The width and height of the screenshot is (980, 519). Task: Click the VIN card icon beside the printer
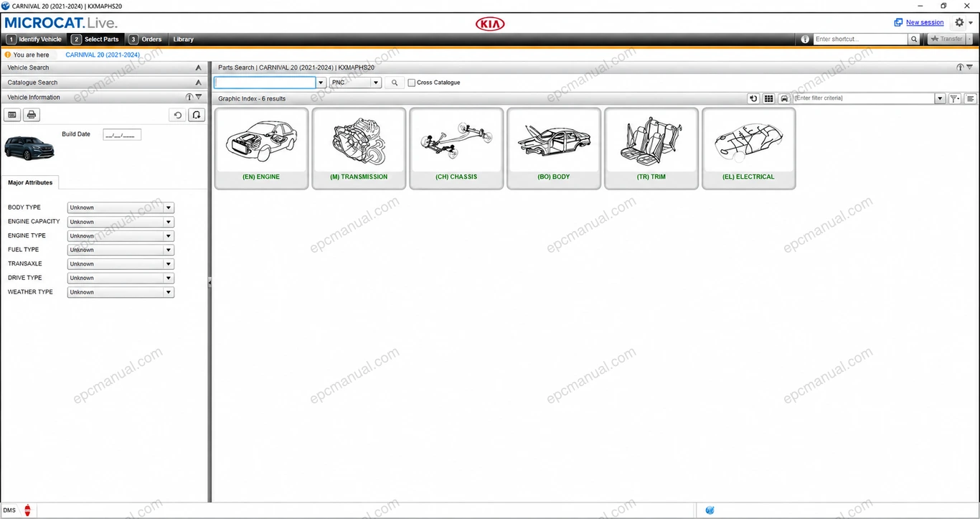(x=12, y=115)
